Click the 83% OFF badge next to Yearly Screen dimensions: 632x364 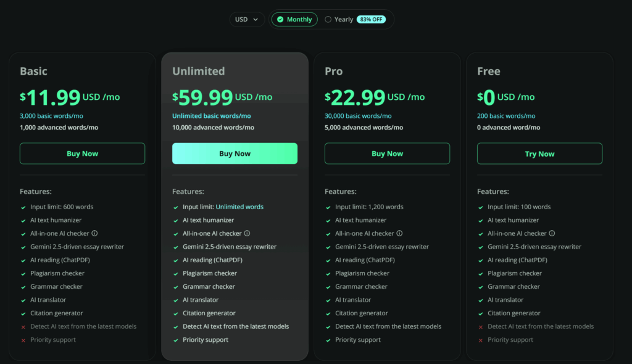click(x=372, y=19)
